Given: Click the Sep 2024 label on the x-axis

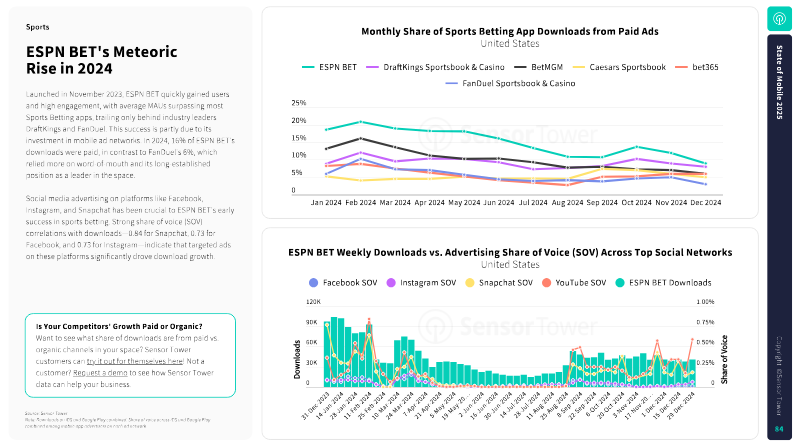Looking at the screenshot, I should [x=602, y=203].
